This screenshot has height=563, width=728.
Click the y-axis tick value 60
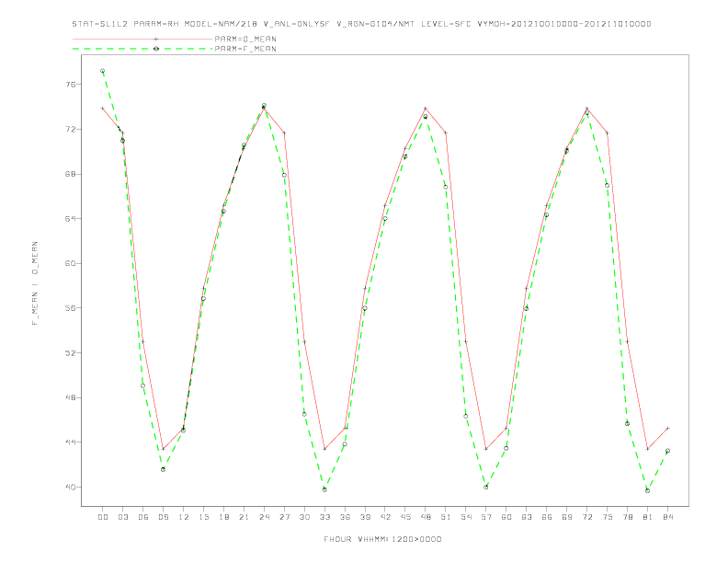click(70, 263)
